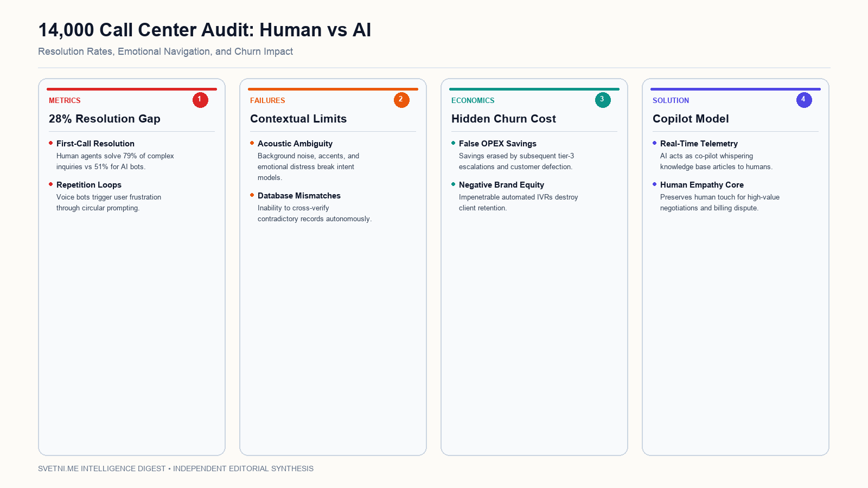Click the 'Negative Brand Equity' bullet title

[x=501, y=185]
